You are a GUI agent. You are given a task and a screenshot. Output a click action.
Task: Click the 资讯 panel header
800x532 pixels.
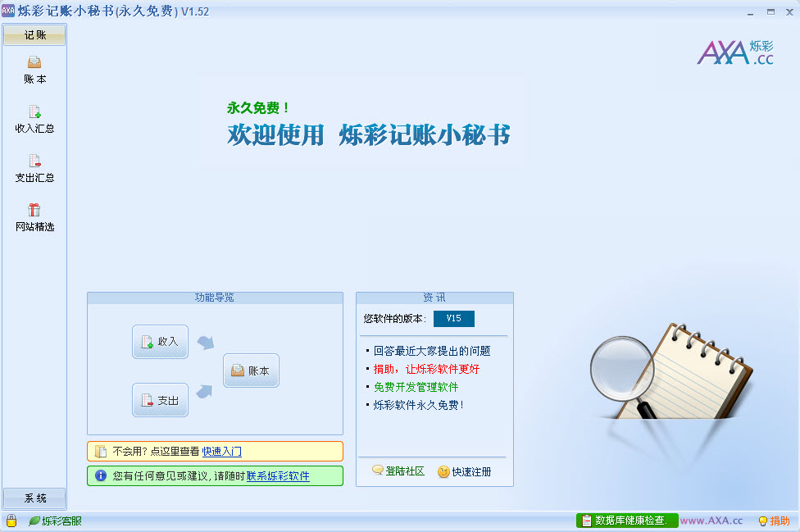tap(434, 298)
